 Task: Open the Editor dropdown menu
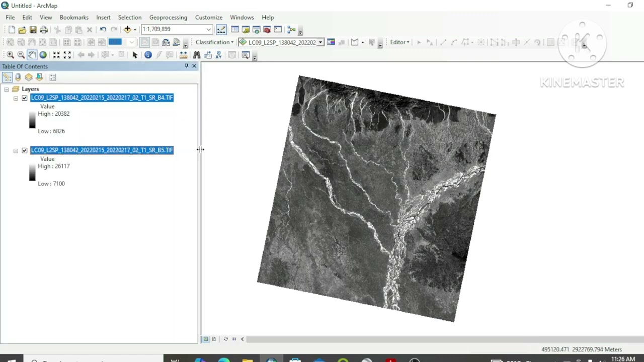400,42
